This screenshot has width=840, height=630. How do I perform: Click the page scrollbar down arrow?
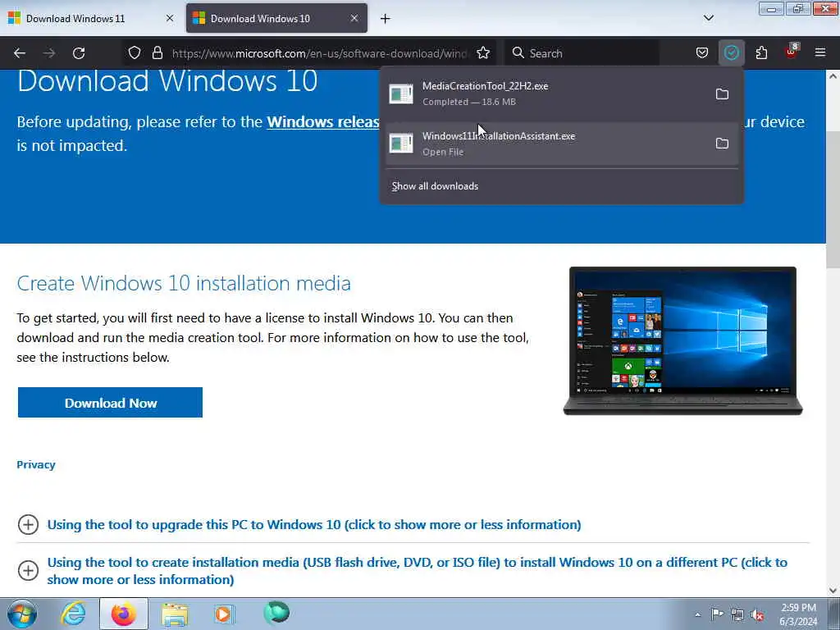coord(833,591)
